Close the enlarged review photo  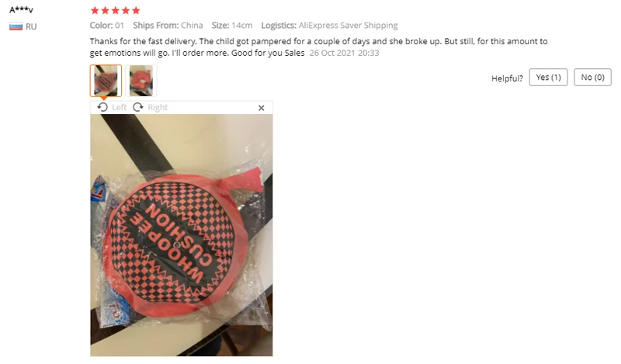(x=262, y=108)
